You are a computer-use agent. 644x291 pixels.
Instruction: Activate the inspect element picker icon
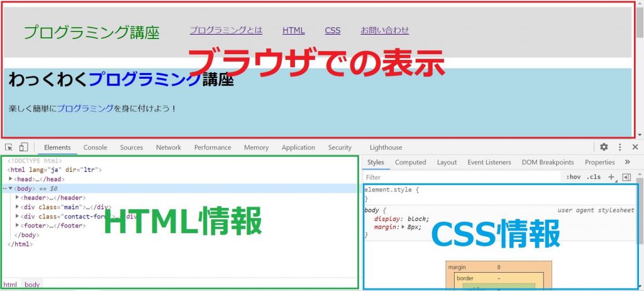pyautogui.click(x=9, y=147)
